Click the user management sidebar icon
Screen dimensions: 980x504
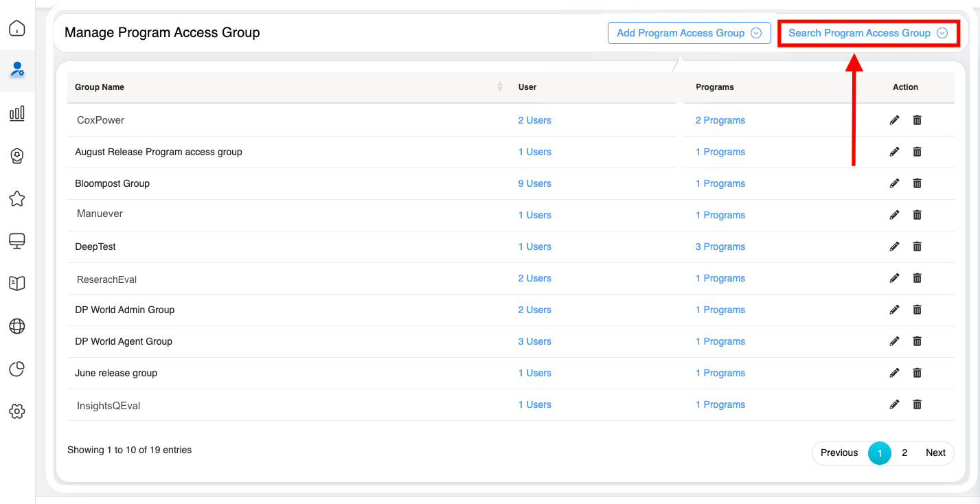point(17,69)
